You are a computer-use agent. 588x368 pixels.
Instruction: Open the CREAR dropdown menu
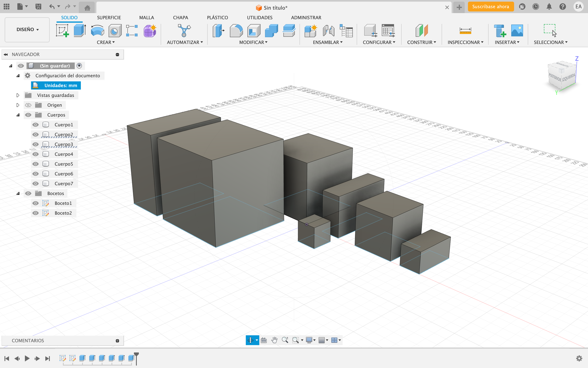tap(106, 42)
